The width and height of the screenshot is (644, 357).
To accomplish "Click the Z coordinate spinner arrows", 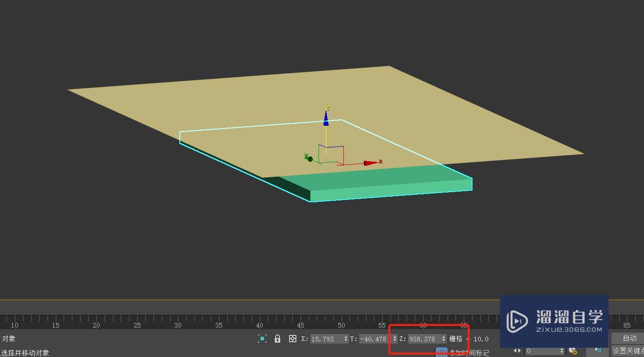I will click(x=443, y=339).
